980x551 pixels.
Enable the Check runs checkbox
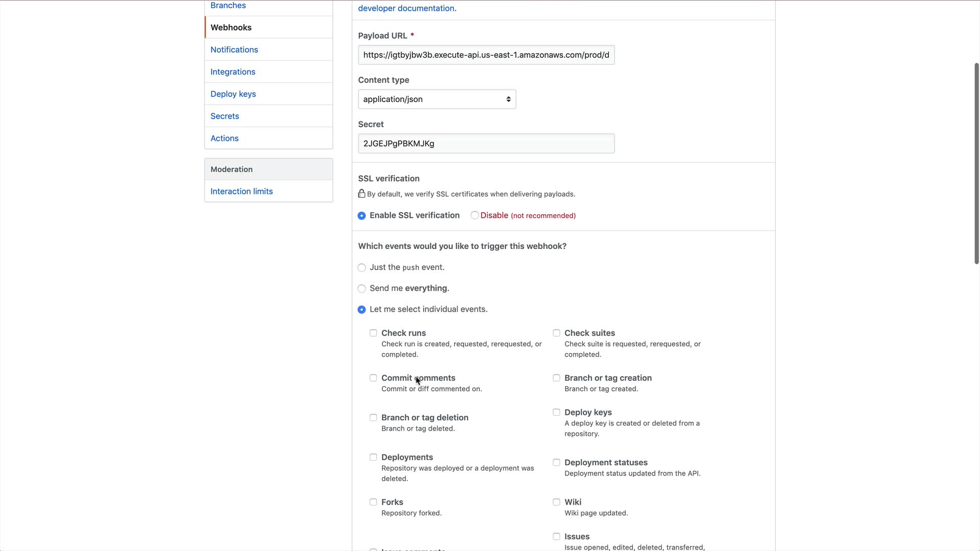pos(374,333)
